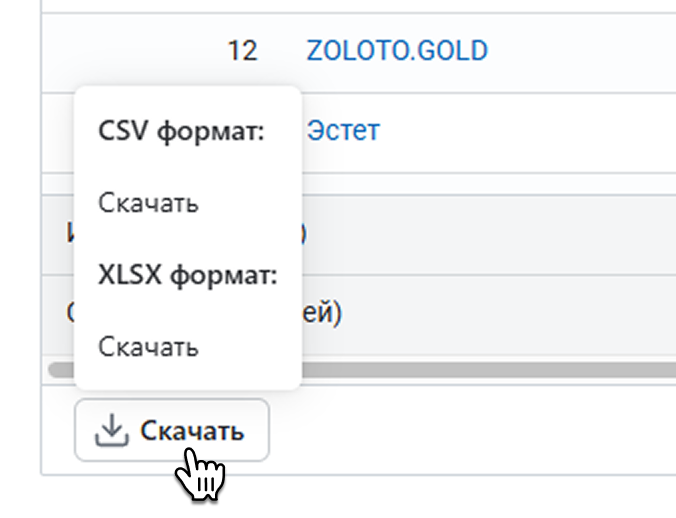
Task: Select the cell with number 12
Action: point(242,50)
